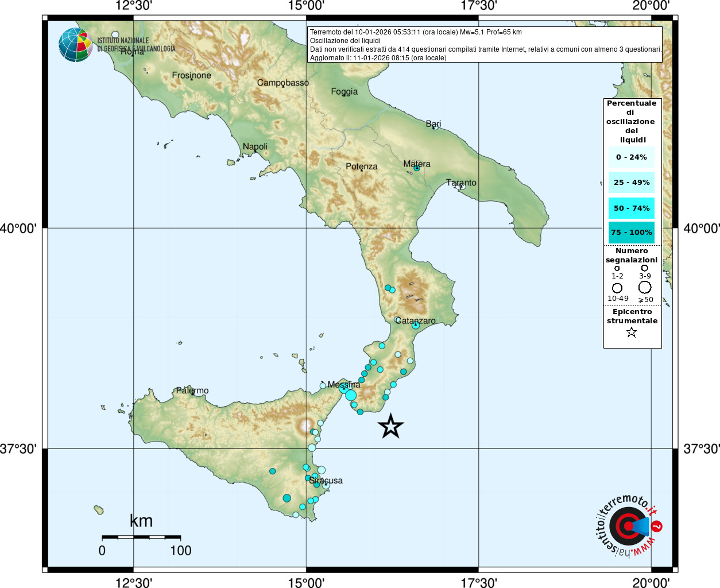This screenshot has width=720, height=588.
Task: Click the 12°30' longitude label on the top axis
Action: pyautogui.click(x=134, y=6)
